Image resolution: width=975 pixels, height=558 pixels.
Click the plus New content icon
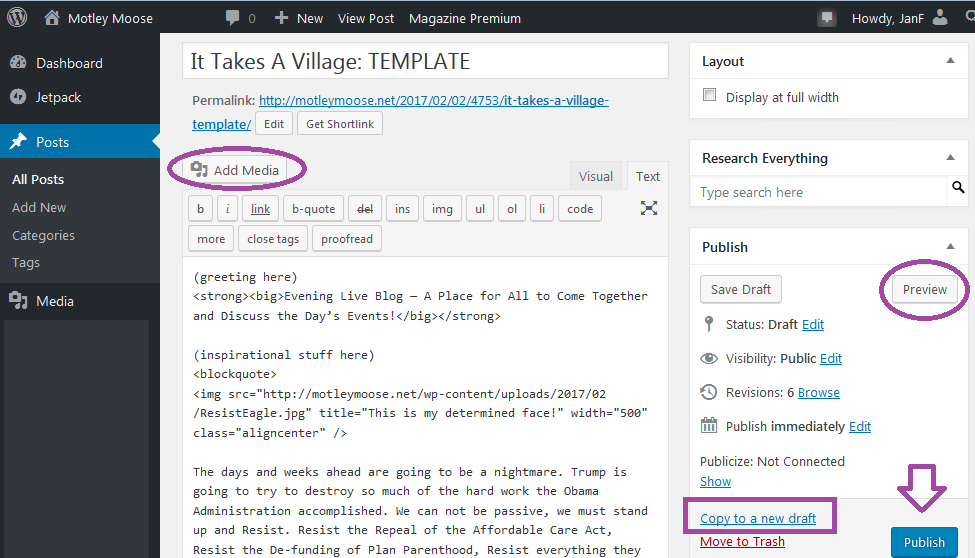[281, 18]
